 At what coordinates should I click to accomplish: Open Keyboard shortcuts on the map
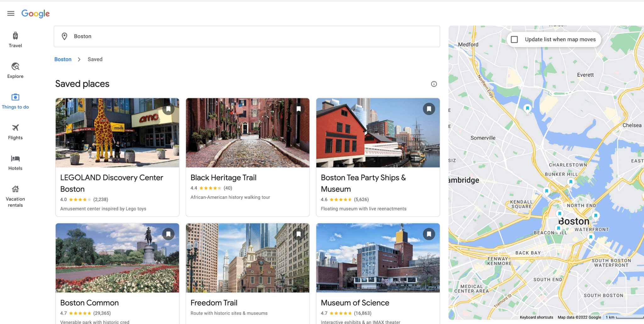pyautogui.click(x=536, y=317)
